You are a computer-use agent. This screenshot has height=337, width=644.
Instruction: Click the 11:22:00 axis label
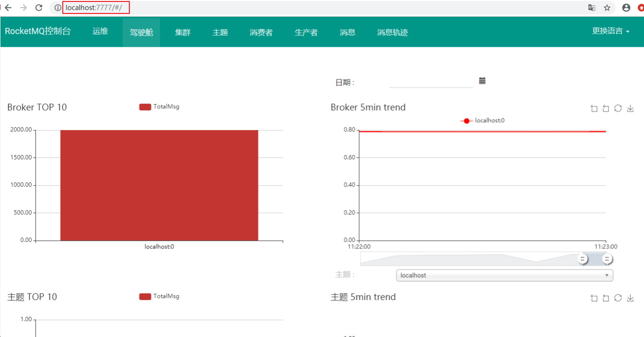[x=359, y=247]
